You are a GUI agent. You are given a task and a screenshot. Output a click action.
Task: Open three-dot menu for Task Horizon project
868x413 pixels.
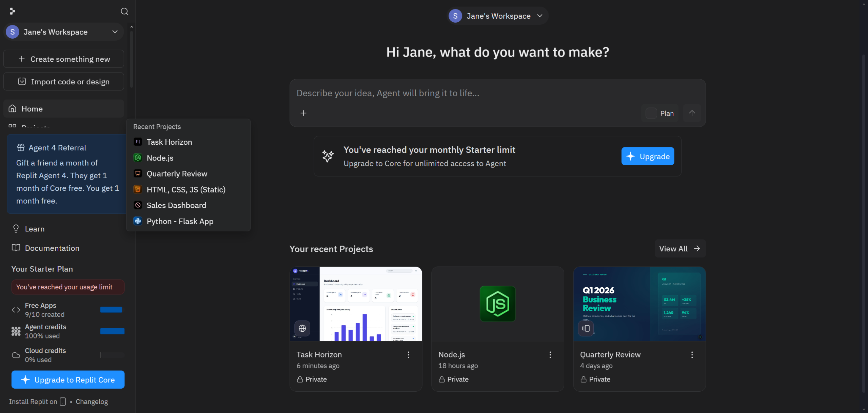coord(408,355)
